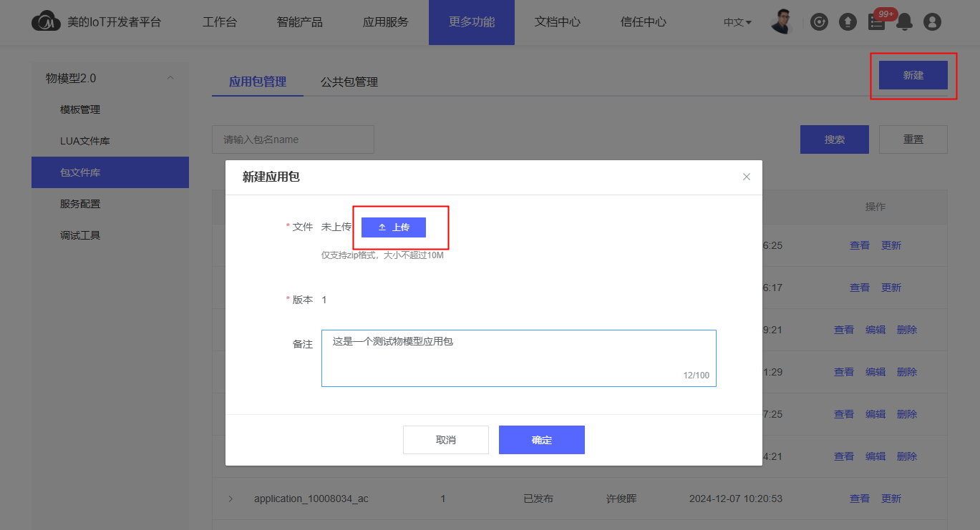Close the 新建应用包 dialog with X
The image size is (980, 530).
747,177
